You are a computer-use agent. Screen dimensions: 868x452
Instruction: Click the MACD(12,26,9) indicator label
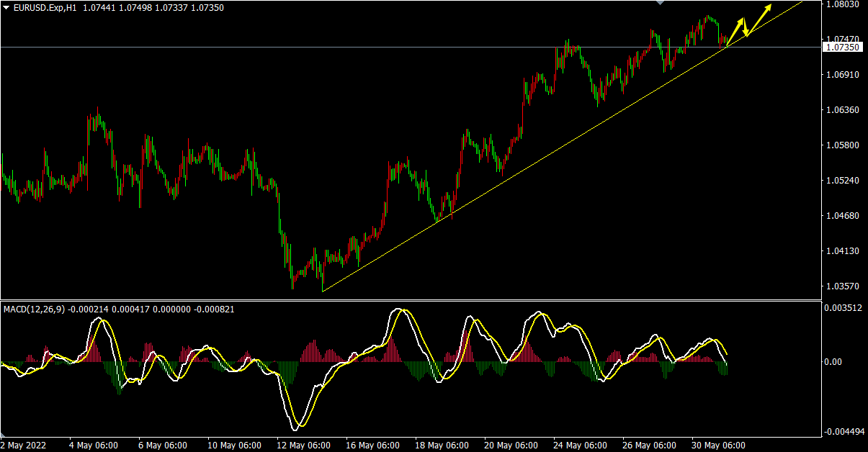tap(35, 309)
